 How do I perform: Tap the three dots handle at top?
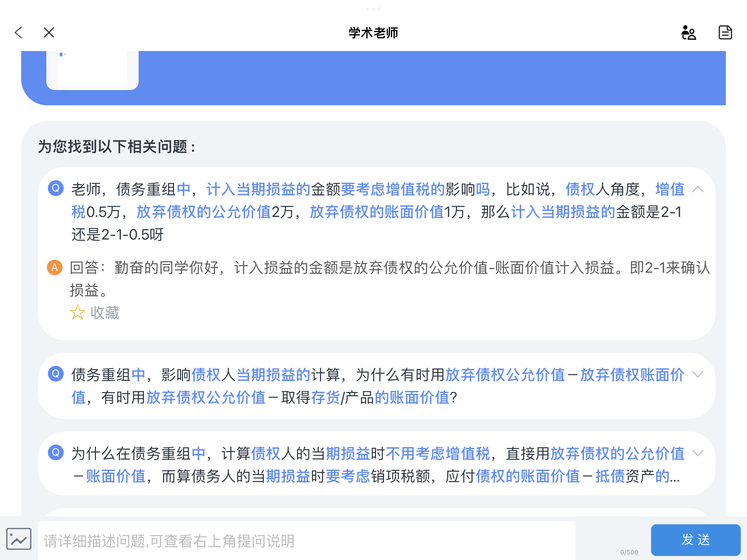point(373,9)
